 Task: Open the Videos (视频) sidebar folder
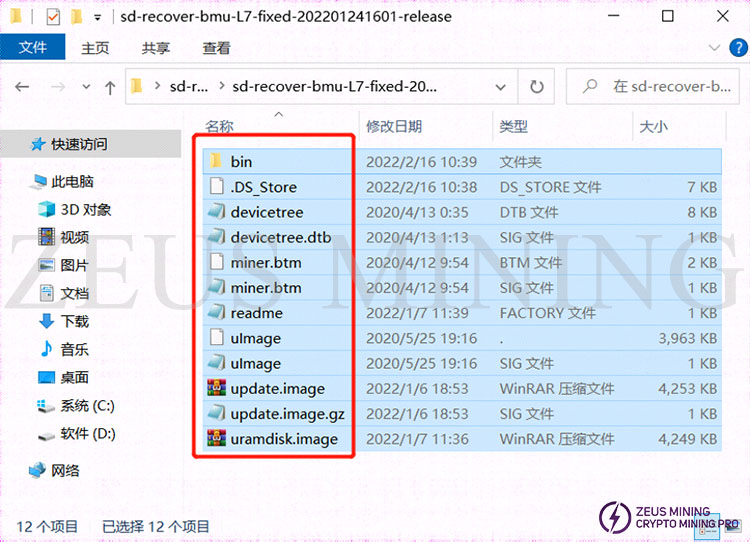click(64, 237)
